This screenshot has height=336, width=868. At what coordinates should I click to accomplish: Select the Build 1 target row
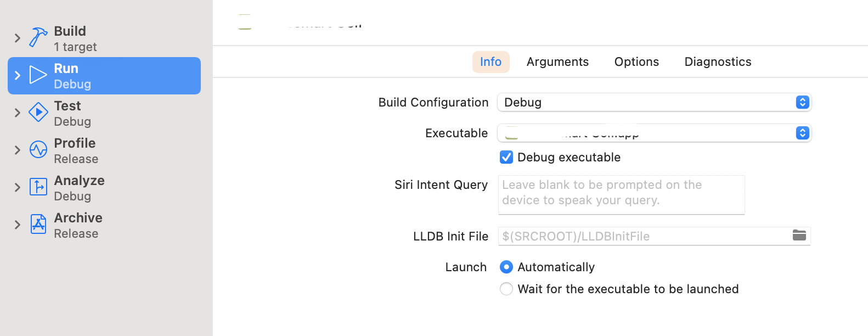(104, 38)
